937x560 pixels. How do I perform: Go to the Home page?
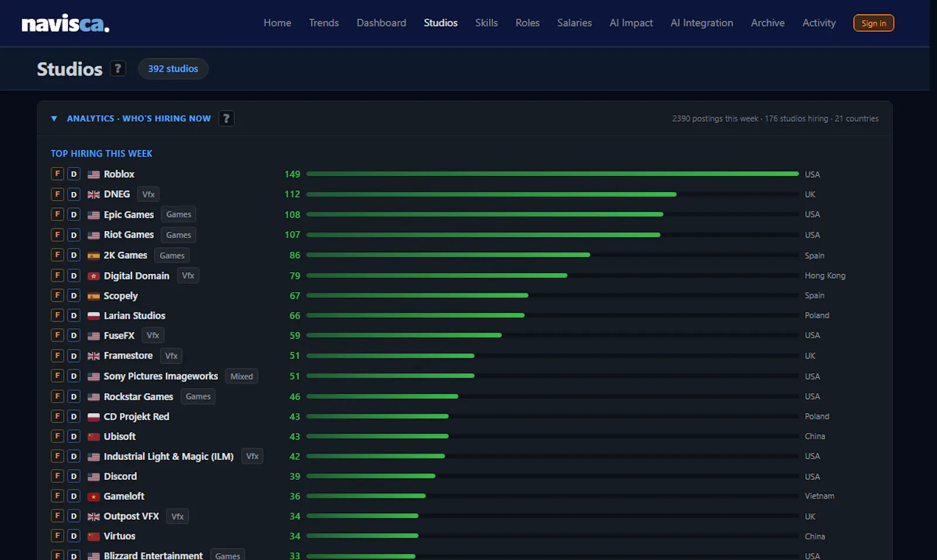point(278,23)
